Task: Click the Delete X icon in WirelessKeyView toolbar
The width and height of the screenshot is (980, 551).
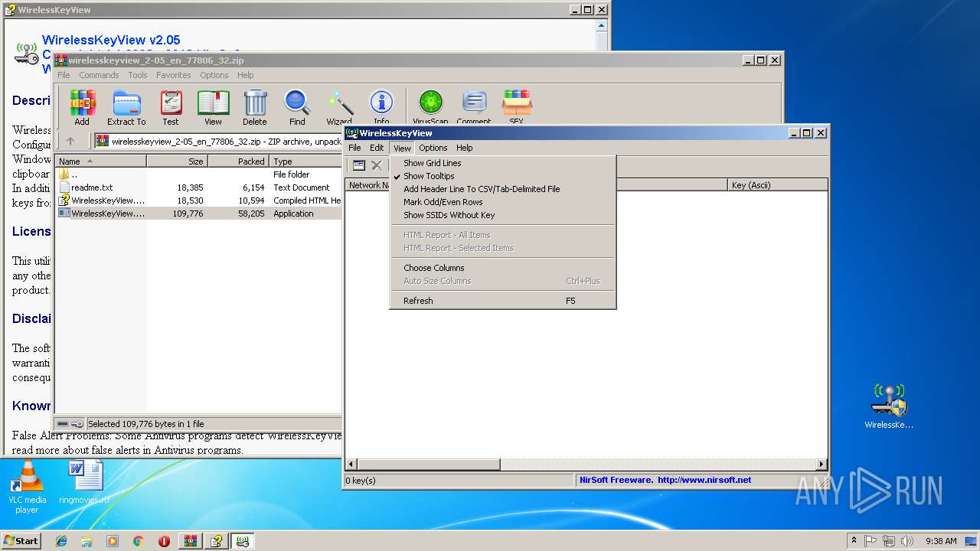Action: pyautogui.click(x=377, y=165)
